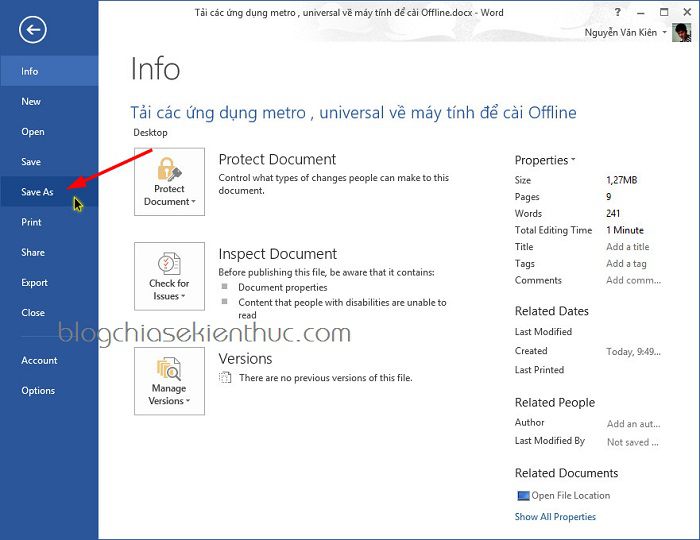This screenshot has width=700, height=540.
Task: Click the Versions heading
Action: click(x=245, y=359)
